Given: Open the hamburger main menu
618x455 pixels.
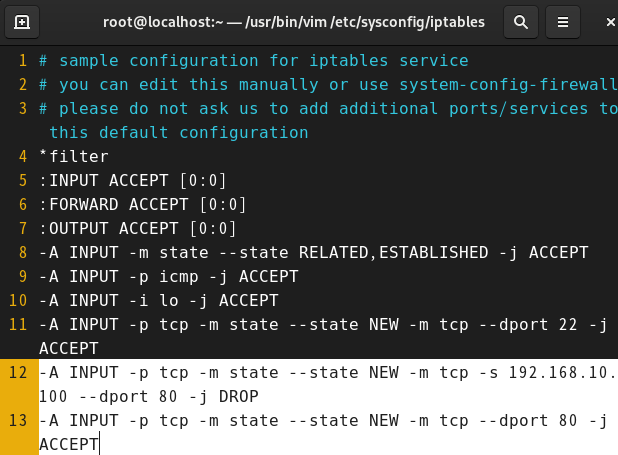Looking at the screenshot, I should coord(562,22).
